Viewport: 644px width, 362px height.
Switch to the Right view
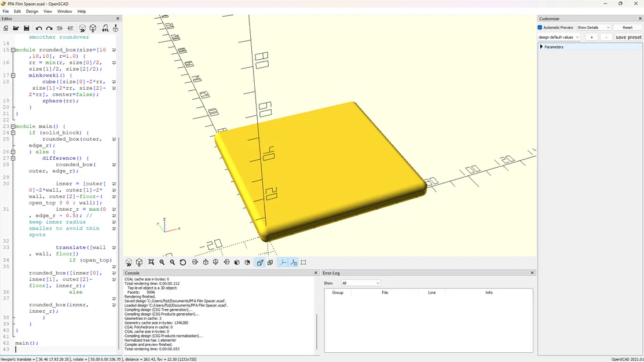pyautogui.click(x=195, y=262)
